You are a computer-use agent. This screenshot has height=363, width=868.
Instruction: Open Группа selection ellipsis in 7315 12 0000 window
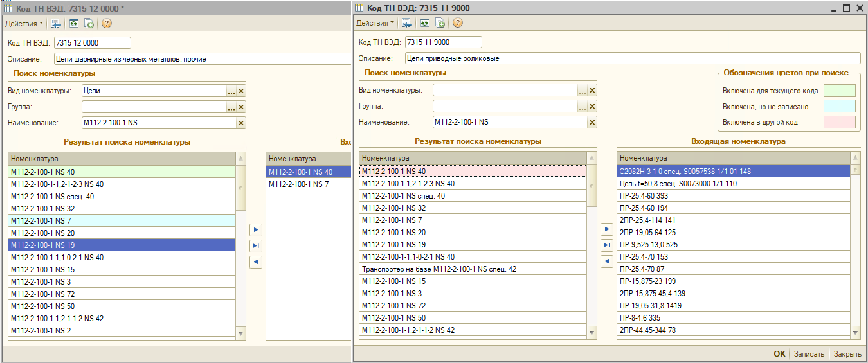pos(231,107)
